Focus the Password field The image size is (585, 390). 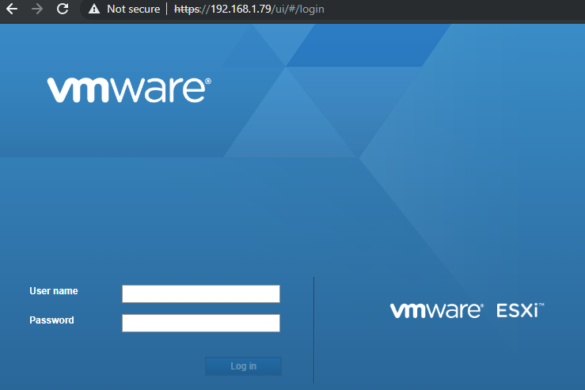tap(201, 323)
